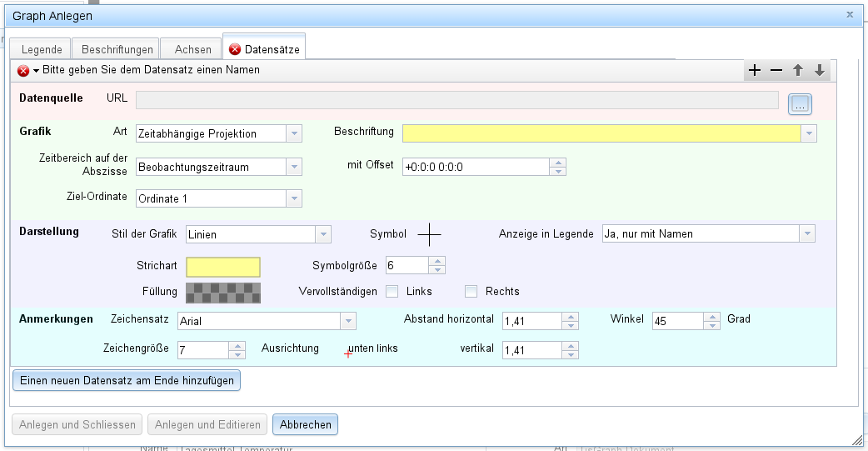Open the Zeichensatz font dropdown
The image size is (868, 451).
(x=348, y=321)
